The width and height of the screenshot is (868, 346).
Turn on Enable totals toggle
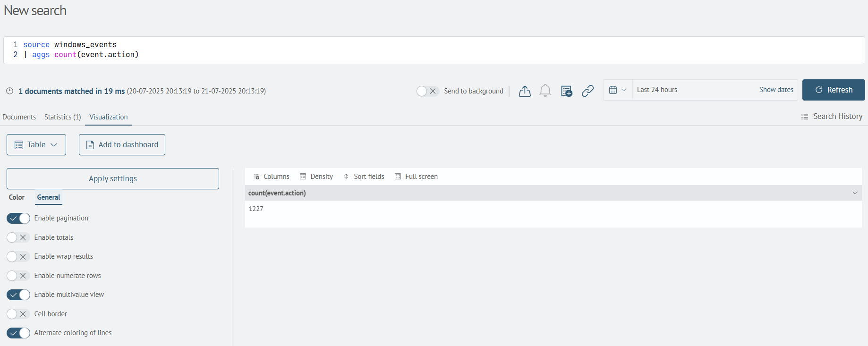(18, 237)
